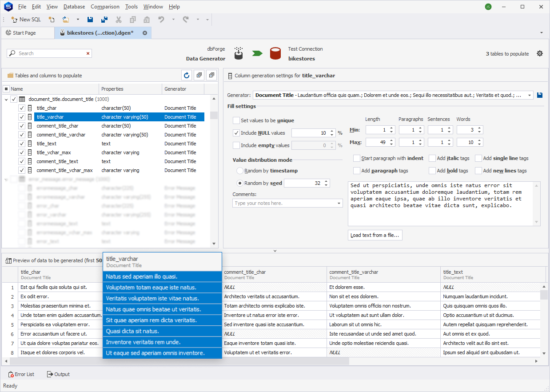This screenshot has width=550, height=392.
Task: Click the New file icon in toolbar
Action: pyautogui.click(x=52, y=20)
